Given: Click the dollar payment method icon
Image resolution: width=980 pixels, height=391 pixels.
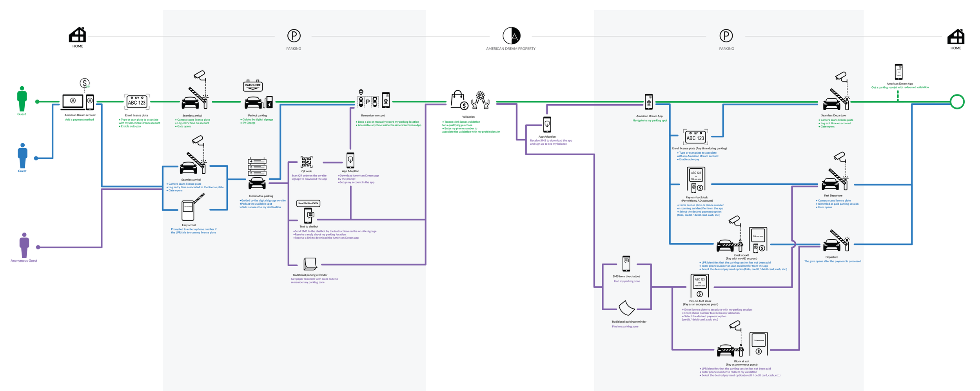Looking at the screenshot, I should coord(84,83).
